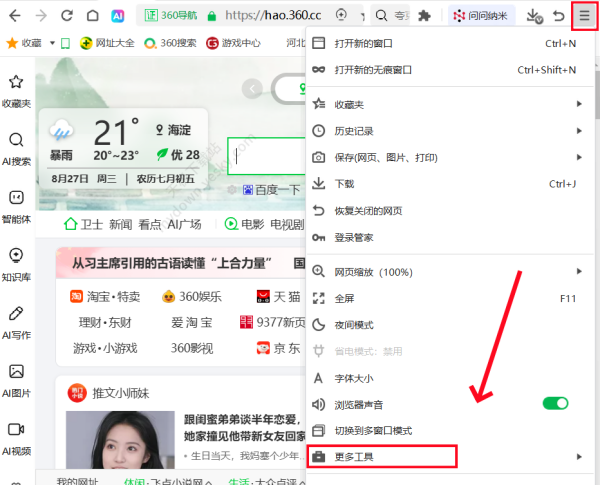Toggle the 浏览器声音 browser sound switch
Image resolution: width=600 pixels, height=485 pixels.
[x=554, y=404]
